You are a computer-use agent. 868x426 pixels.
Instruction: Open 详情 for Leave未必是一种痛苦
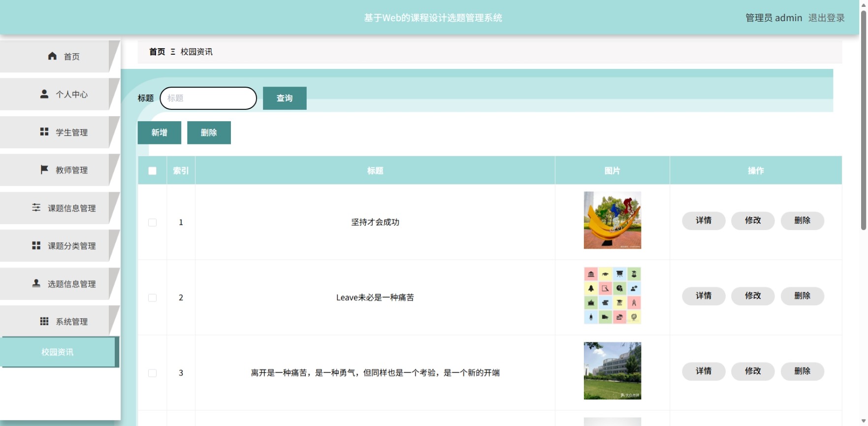point(704,296)
